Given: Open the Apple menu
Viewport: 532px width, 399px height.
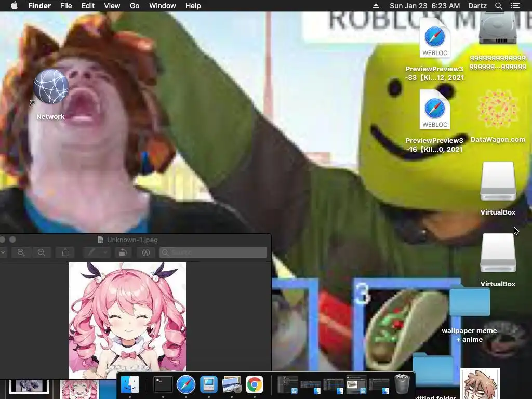Looking at the screenshot, I should coord(14,6).
